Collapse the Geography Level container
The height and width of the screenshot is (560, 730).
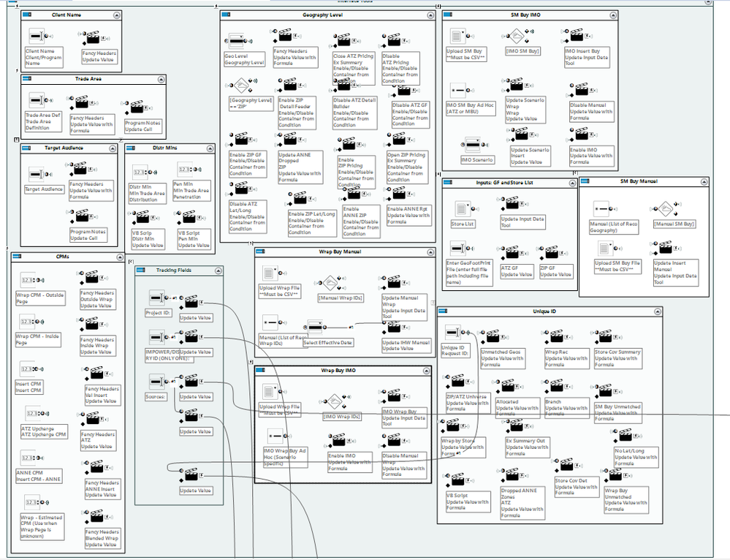point(430,15)
